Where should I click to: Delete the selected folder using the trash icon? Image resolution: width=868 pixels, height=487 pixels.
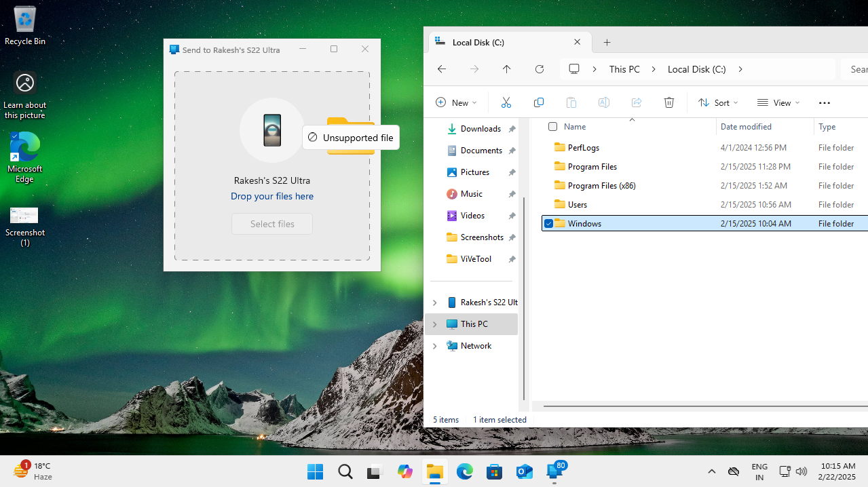[x=668, y=102]
